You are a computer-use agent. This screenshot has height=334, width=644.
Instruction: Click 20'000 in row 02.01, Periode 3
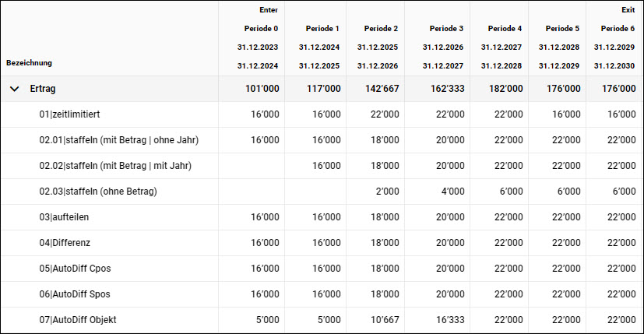coord(450,140)
